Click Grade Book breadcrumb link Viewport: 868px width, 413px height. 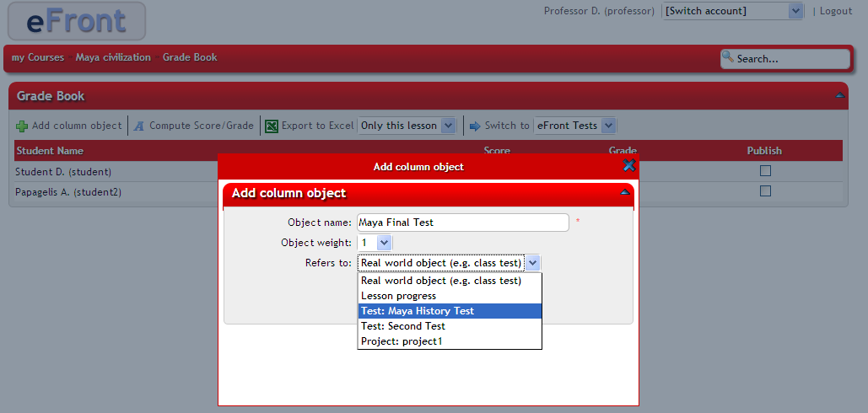190,57
